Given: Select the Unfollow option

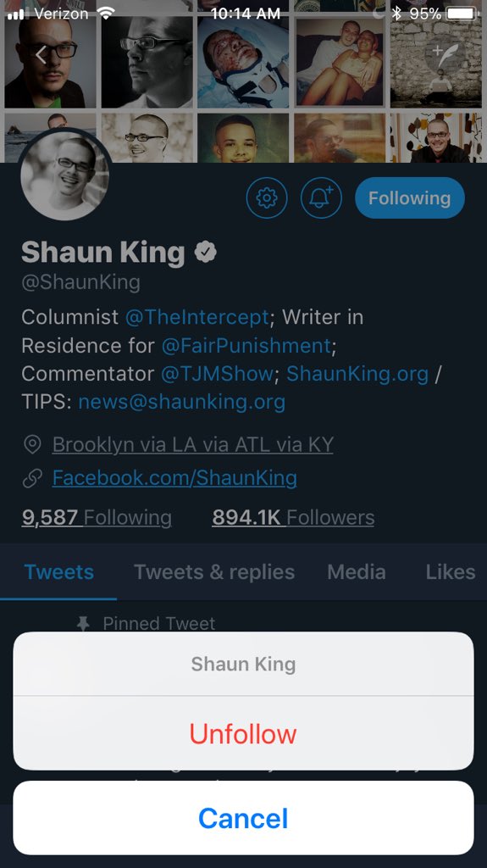Looking at the screenshot, I should (x=244, y=733).
